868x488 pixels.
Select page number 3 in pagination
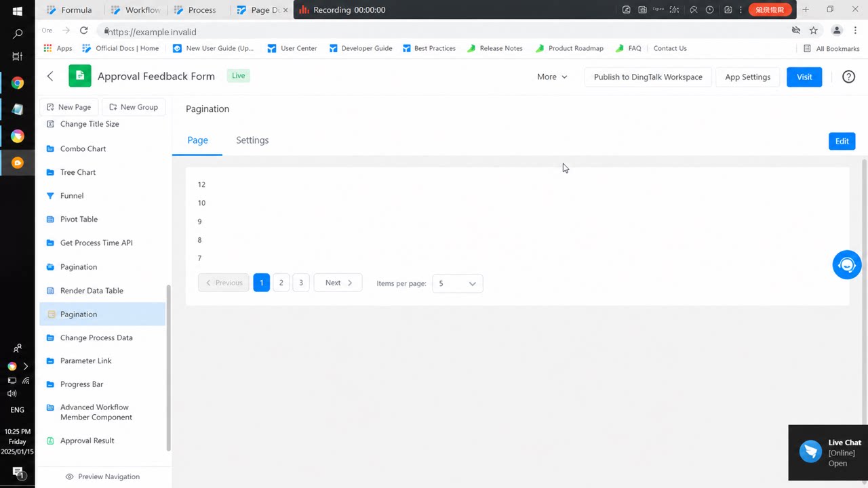point(301,283)
